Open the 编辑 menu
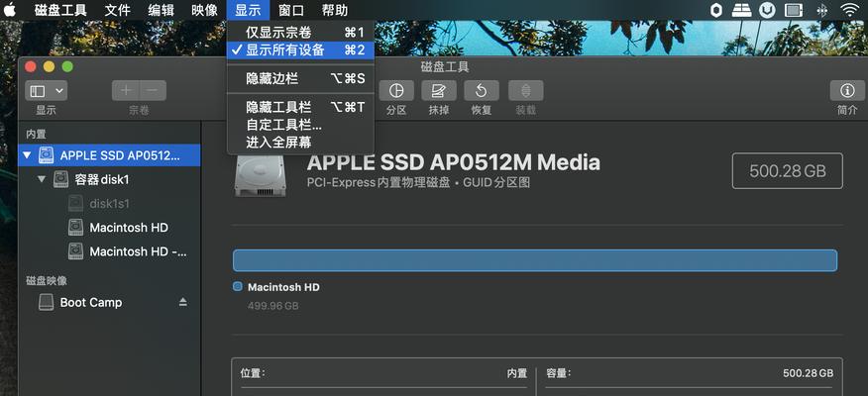Viewport: 868px width, 396px height. point(162,10)
